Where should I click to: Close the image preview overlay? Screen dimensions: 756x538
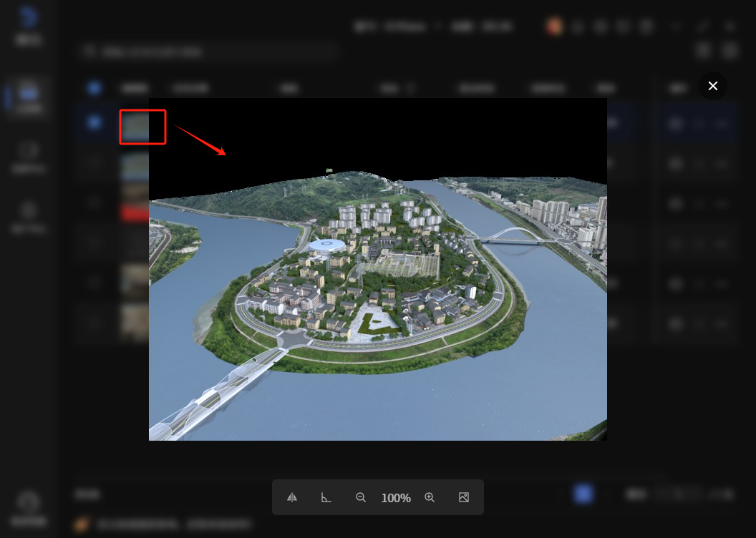(x=712, y=86)
